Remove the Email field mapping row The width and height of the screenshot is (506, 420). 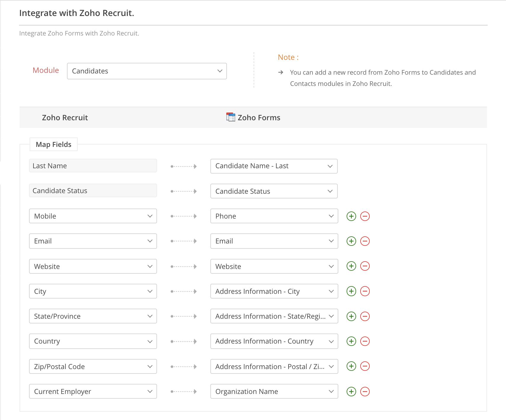pyautogui.click(x=365, y=241)
